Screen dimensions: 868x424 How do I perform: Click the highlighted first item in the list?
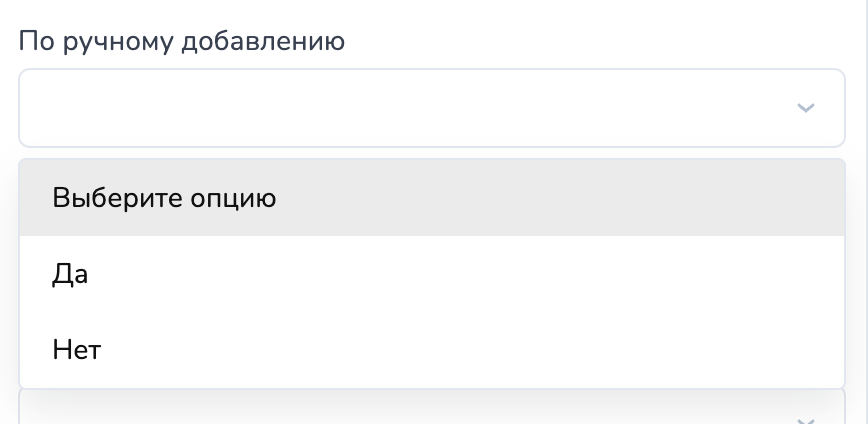coord(432,198)
